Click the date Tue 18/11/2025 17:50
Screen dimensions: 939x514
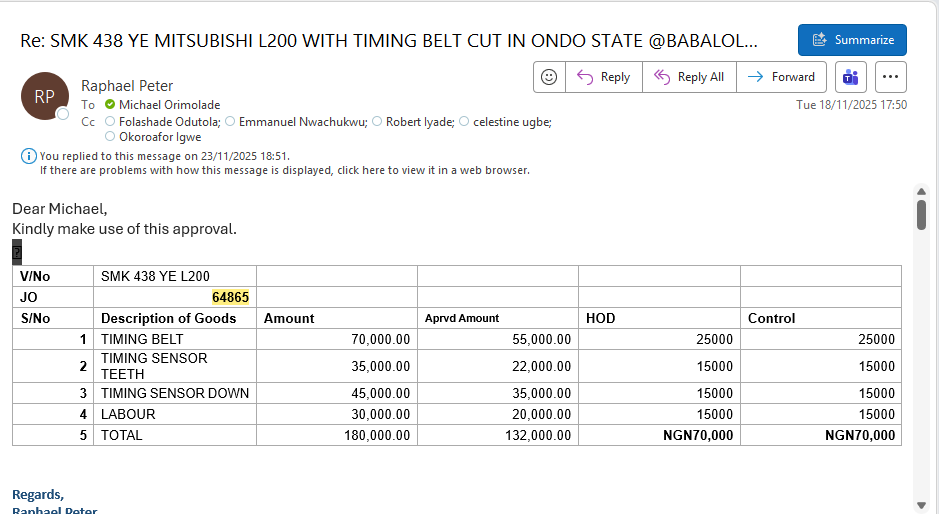(x=851, y=105)
